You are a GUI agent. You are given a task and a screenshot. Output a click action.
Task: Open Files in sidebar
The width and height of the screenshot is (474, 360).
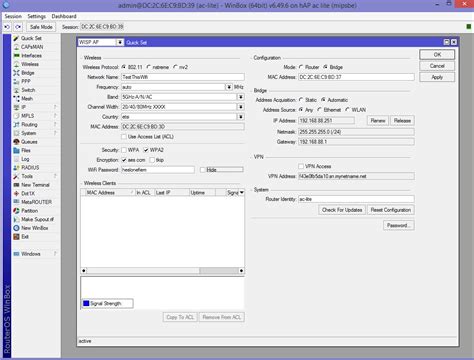26,150
